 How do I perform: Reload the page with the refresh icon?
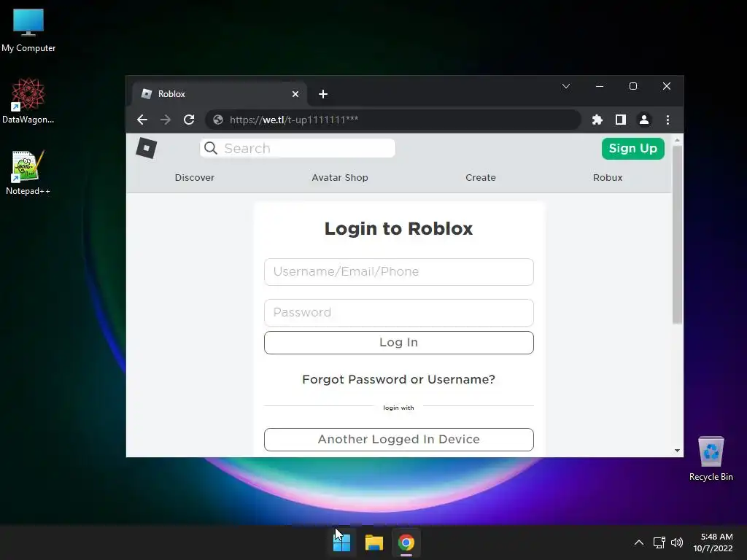[189, 120]
